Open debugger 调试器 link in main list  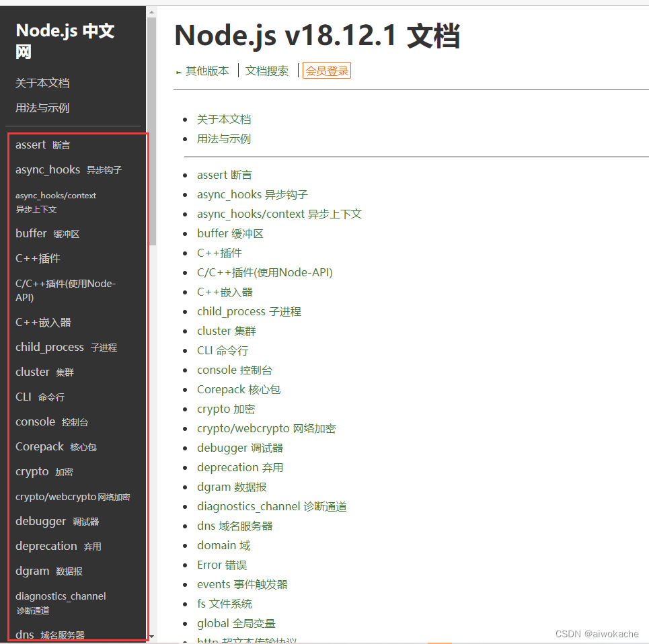click(240, 448)
